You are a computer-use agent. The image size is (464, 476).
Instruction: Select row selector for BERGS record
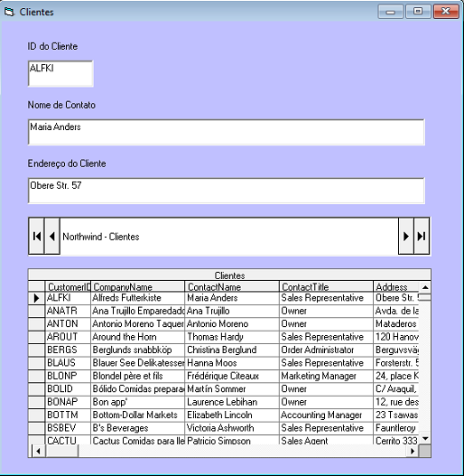[36, 350]
